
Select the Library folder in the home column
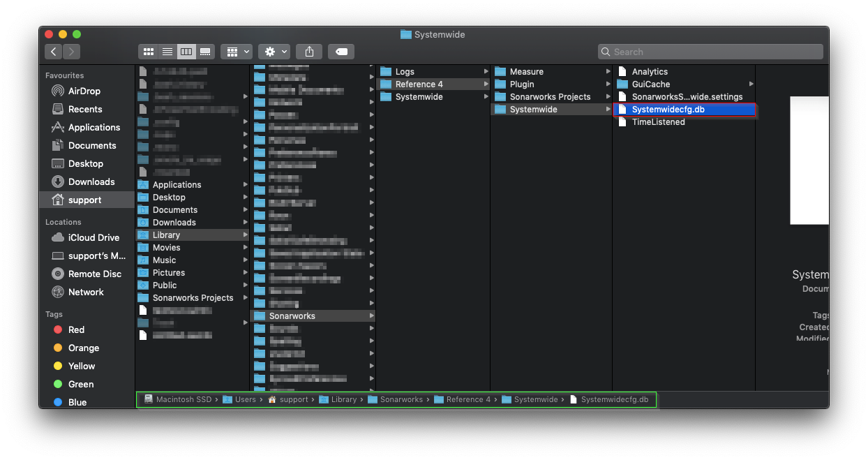point(193,235)
